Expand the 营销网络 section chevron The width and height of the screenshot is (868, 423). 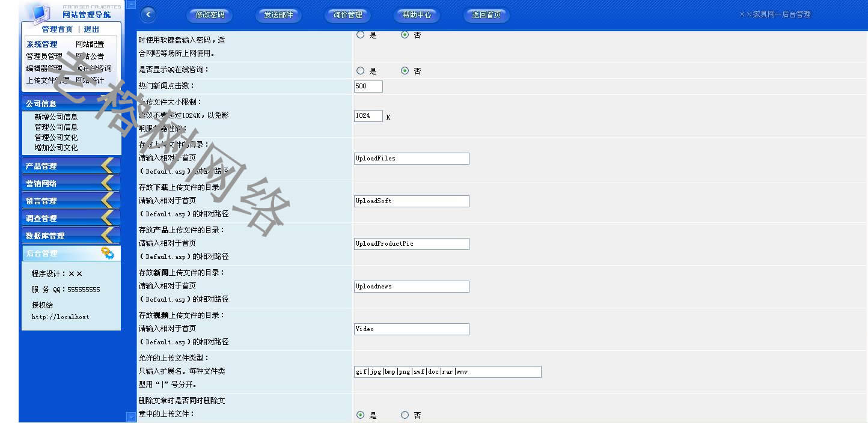(107, 183)
